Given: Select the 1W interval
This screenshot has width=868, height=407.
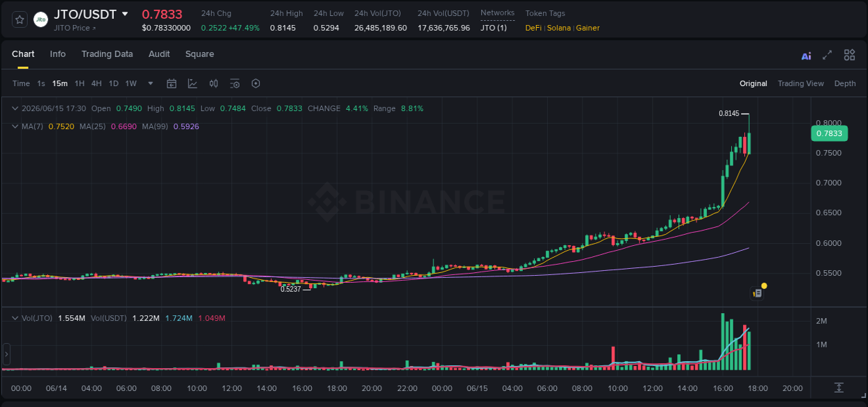Looking at the screenshot, I should pyautogui.click(x=131, y=83).
